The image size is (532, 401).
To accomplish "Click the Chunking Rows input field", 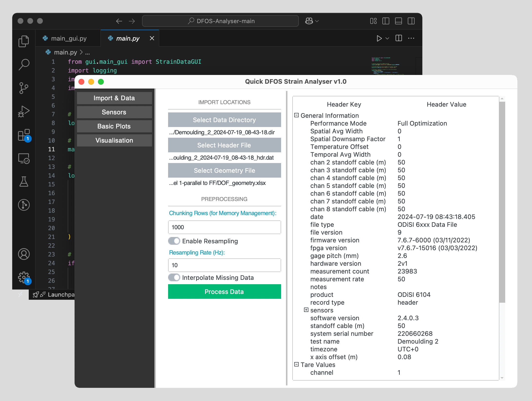I will [x=224, y=227].
